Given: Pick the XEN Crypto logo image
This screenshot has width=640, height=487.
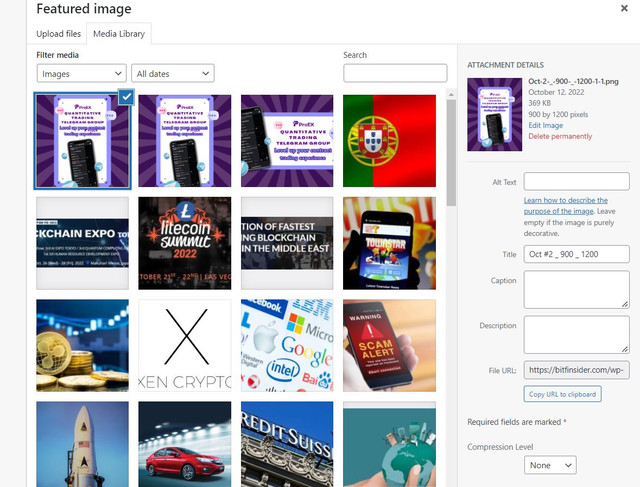Looking at the screenshot, I should 184,345.
